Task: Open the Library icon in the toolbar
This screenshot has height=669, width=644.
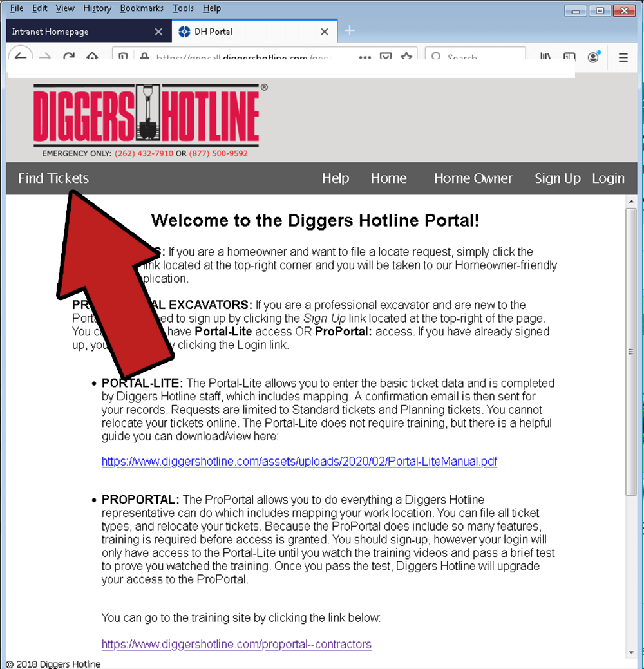Action: 546,57
